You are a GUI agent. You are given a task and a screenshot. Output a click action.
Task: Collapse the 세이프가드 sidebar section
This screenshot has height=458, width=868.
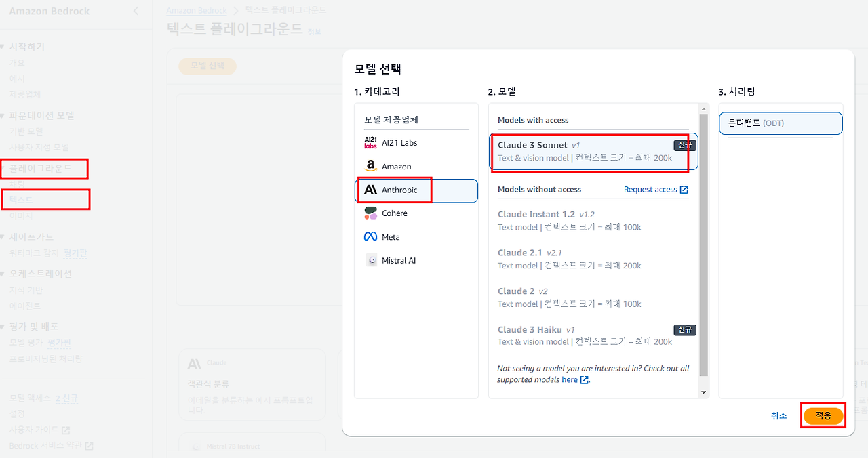coord(3,237)
